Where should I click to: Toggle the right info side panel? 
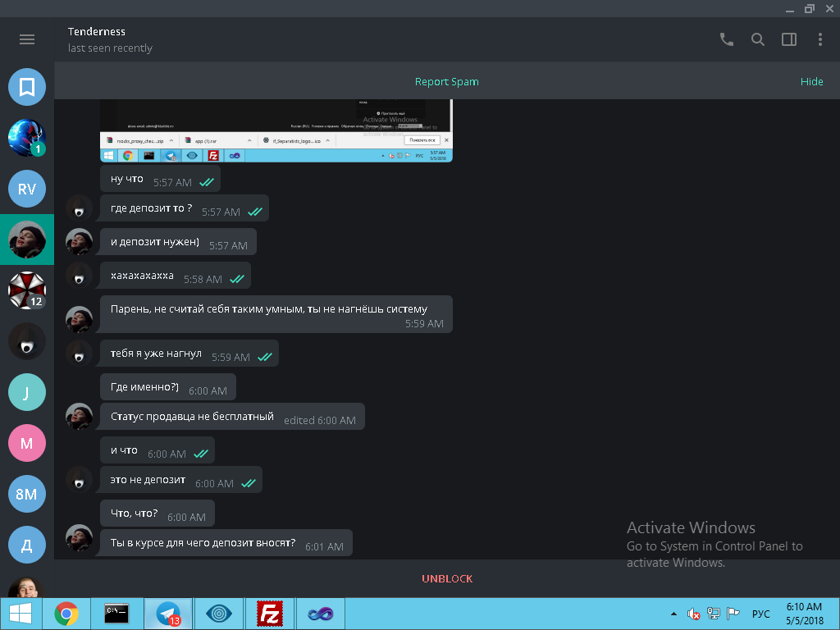click(x=789, y=39)
